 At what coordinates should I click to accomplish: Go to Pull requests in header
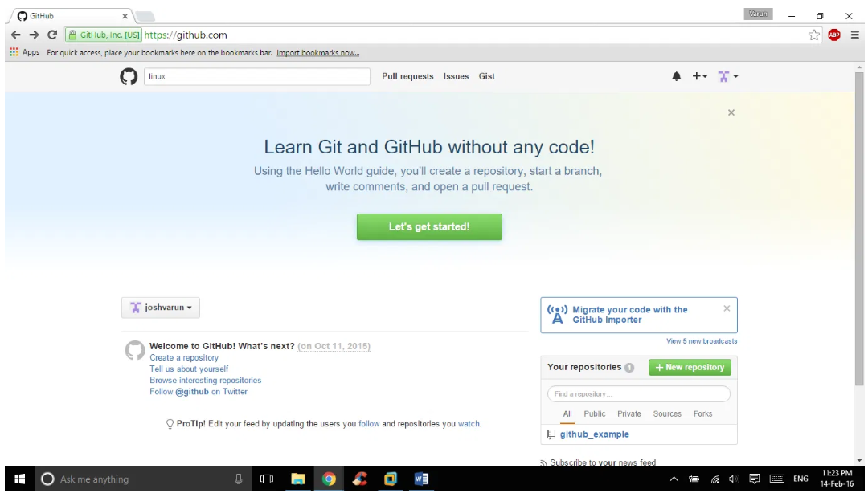(x=407, y=76)
